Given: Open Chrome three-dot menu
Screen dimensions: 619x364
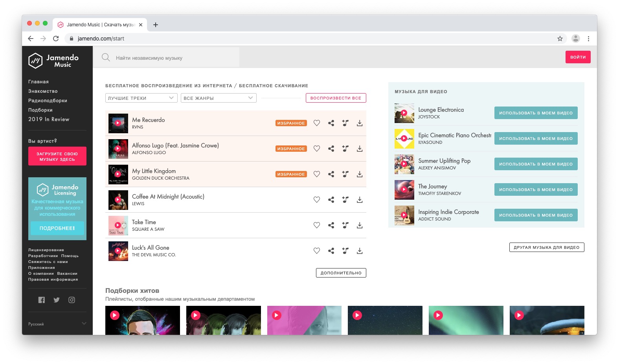Looking at the screenshot, I should point(588,39).
